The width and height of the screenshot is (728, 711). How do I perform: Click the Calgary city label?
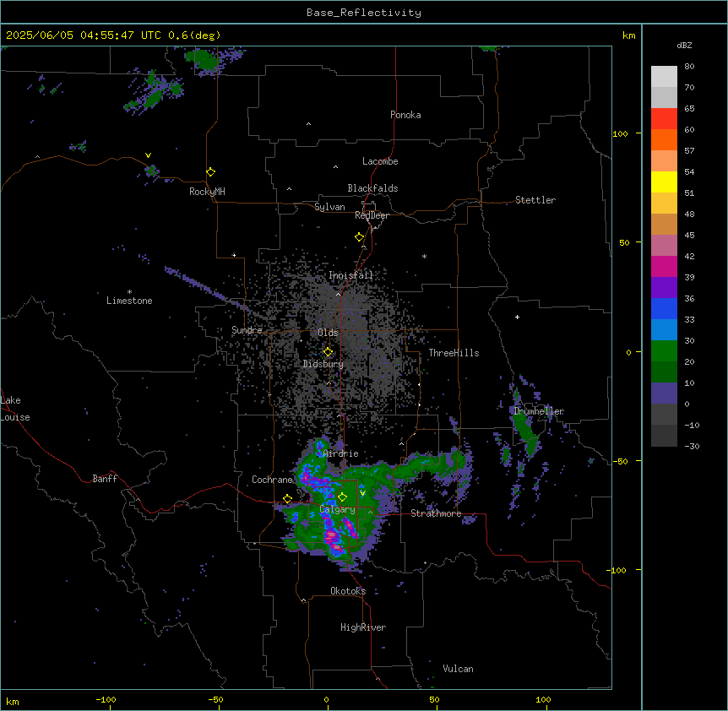(338, 509)
